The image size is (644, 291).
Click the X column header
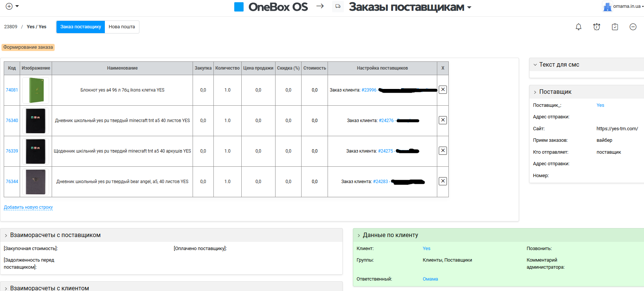pyautogui.click(x=443, y=68)
